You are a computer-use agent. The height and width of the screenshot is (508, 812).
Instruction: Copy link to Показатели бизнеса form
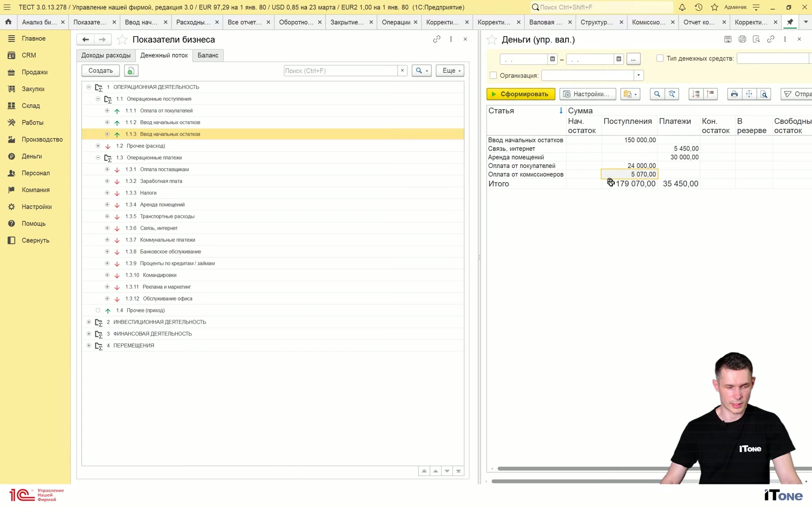pyautogui.click(x=437, y=39)
